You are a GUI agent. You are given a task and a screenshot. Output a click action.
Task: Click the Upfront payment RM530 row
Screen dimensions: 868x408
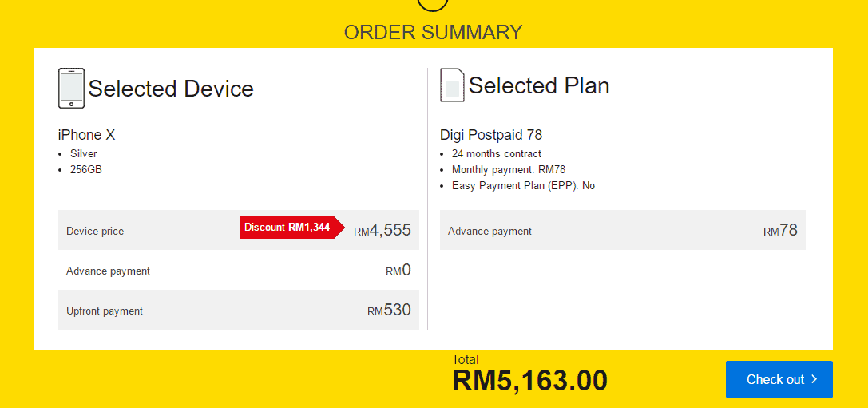coord(239,310)
